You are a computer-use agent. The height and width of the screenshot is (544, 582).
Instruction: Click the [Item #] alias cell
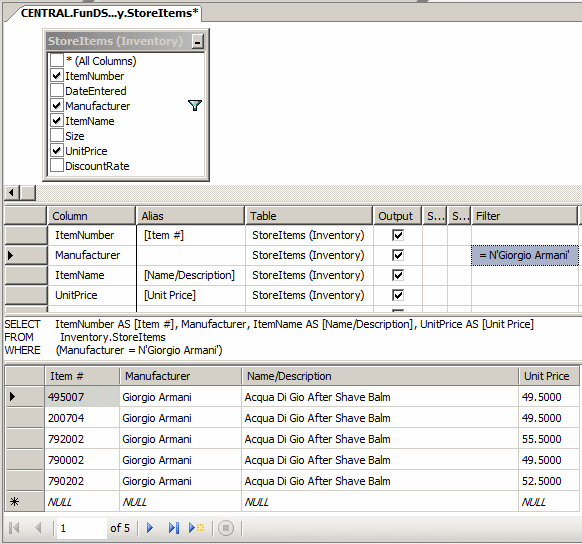pos(191,235)
